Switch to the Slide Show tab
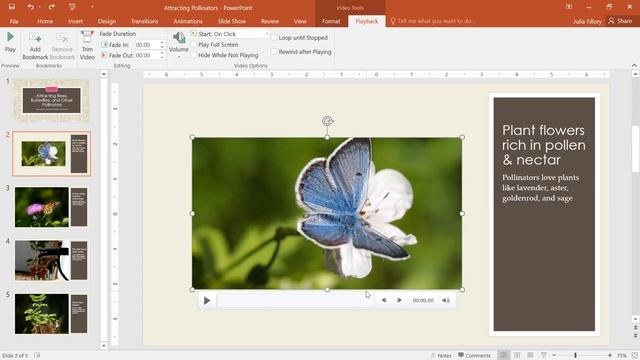 (231, 21)
